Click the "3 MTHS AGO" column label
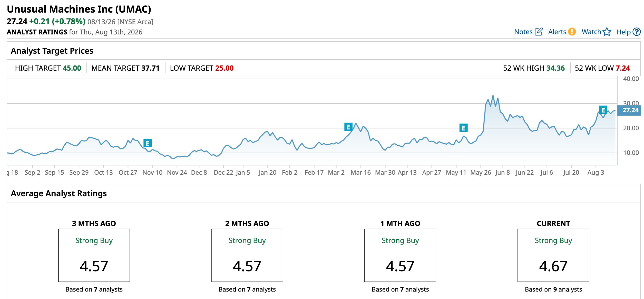The image size is (644, 299). click(x=94, y=223)
